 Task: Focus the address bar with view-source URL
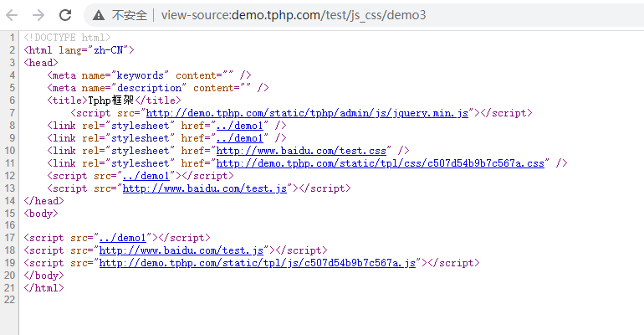pos(294,15)
